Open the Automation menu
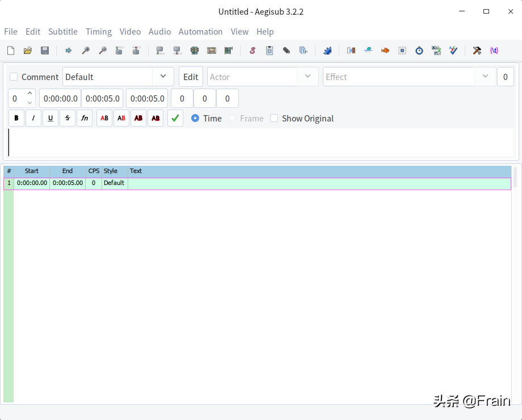The width and height of the screenshot is (522, 420). pos(201,32)
